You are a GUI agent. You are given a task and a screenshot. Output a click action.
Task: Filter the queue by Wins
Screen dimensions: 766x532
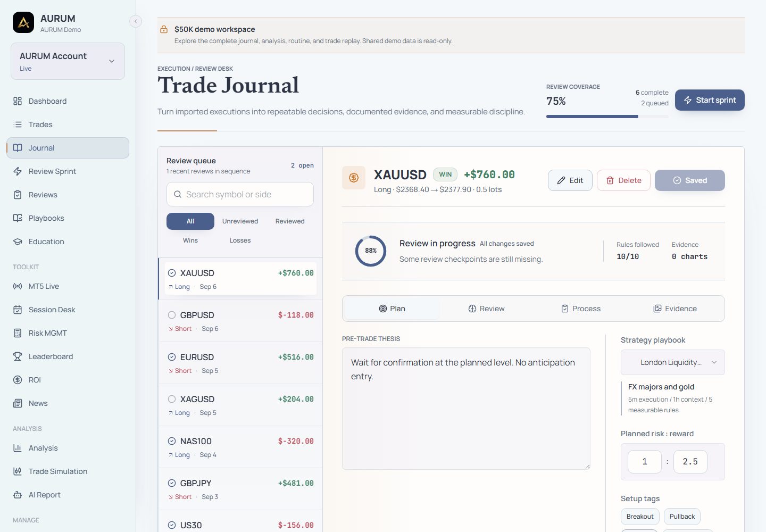click(x=190, y=240)
